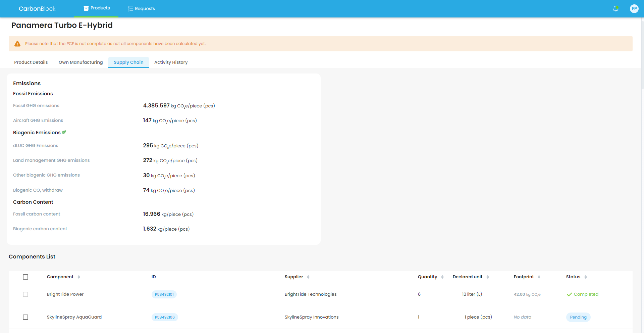The height and width of the screenshot is (333, 644).
Task: Click the green leaf icon beside Biogenic Emissions
Action: 64,132
